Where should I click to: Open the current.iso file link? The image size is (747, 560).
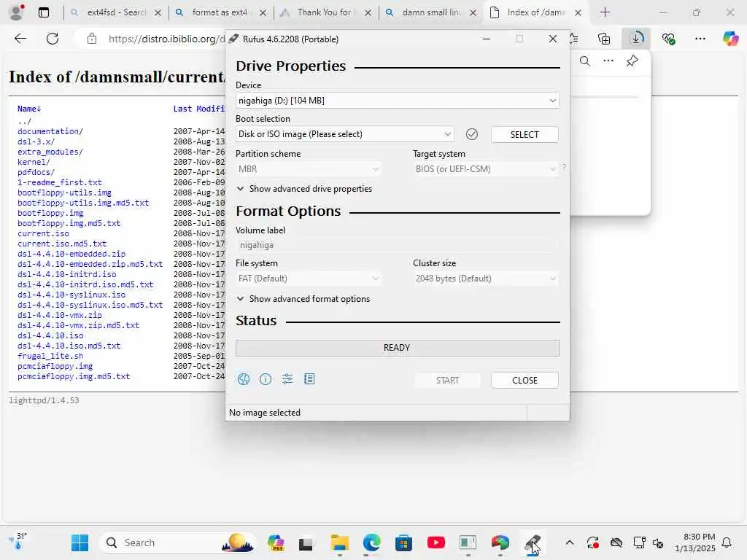click(43, 234)
